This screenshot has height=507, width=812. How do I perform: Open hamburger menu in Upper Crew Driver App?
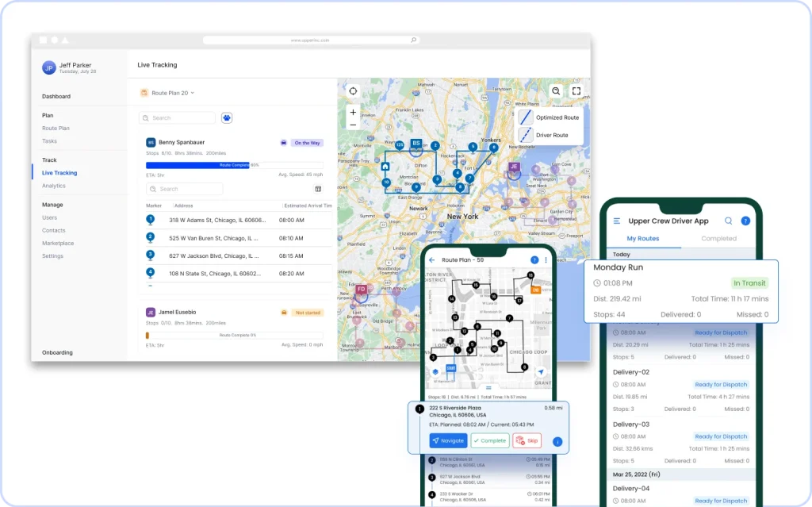click(617, 221)
